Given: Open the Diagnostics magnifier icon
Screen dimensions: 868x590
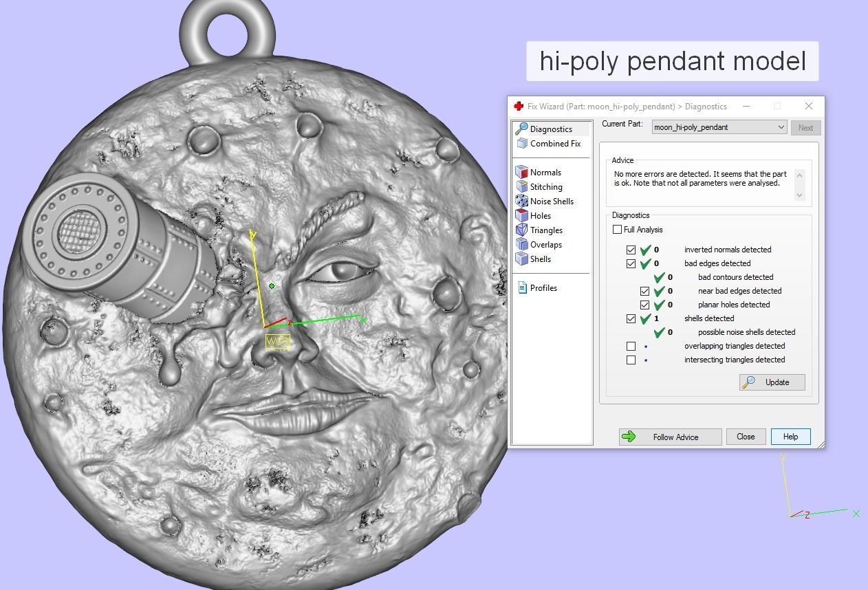Looking at the screenshot, I should pyautogui.click(x=522, y=129).
